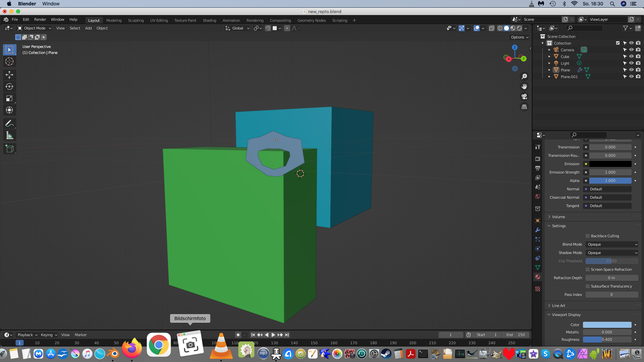644x362 pixels.
Task: Click the Options button in viewport
Action: click(x=520, y=37)
